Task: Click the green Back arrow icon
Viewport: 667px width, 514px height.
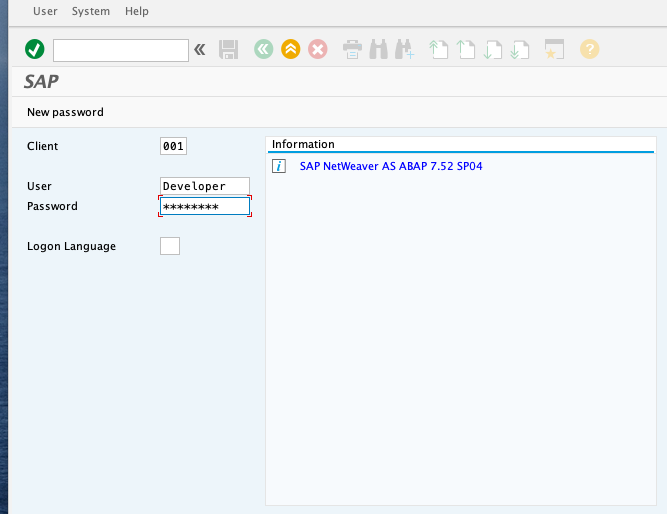Action: point(264,49)
